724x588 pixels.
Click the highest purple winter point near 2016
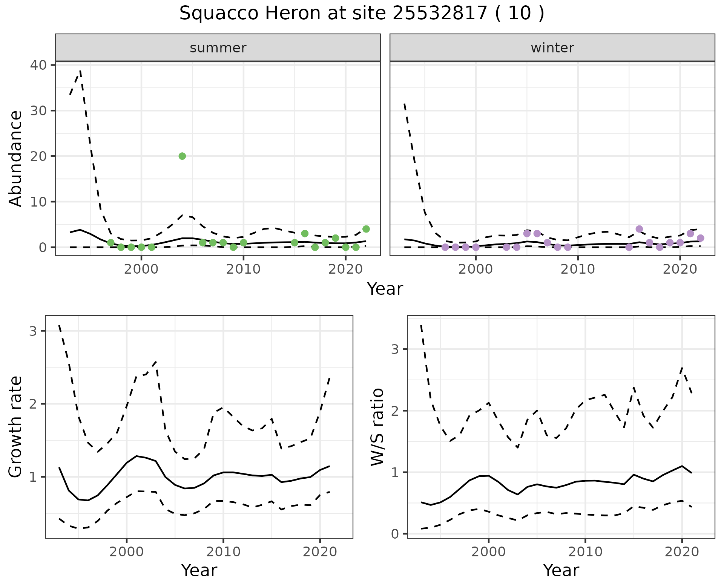639,229
